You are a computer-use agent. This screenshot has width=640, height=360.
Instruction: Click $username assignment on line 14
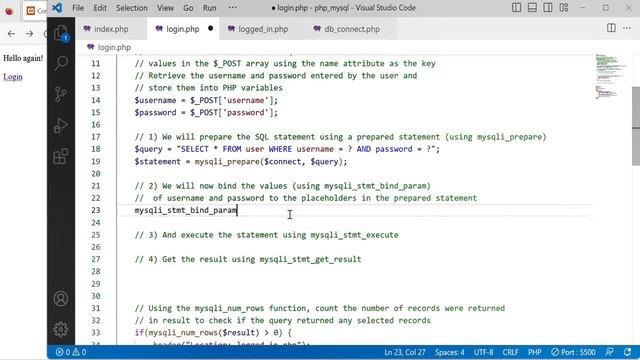tap(206, 100)
